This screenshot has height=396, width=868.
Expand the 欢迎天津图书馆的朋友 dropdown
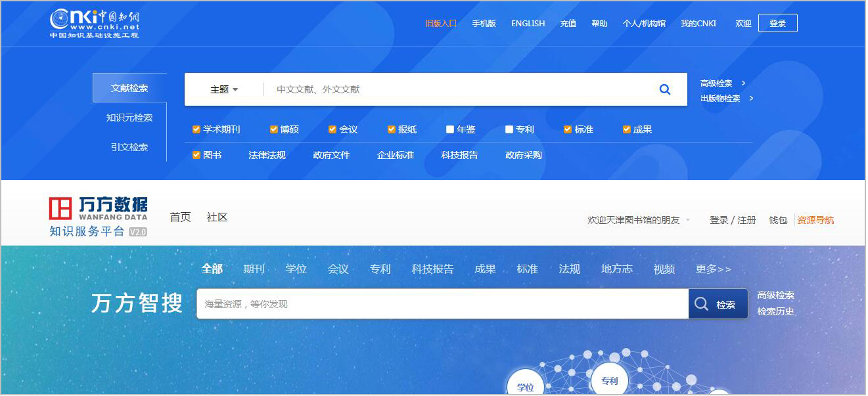(x=688, y=221)
